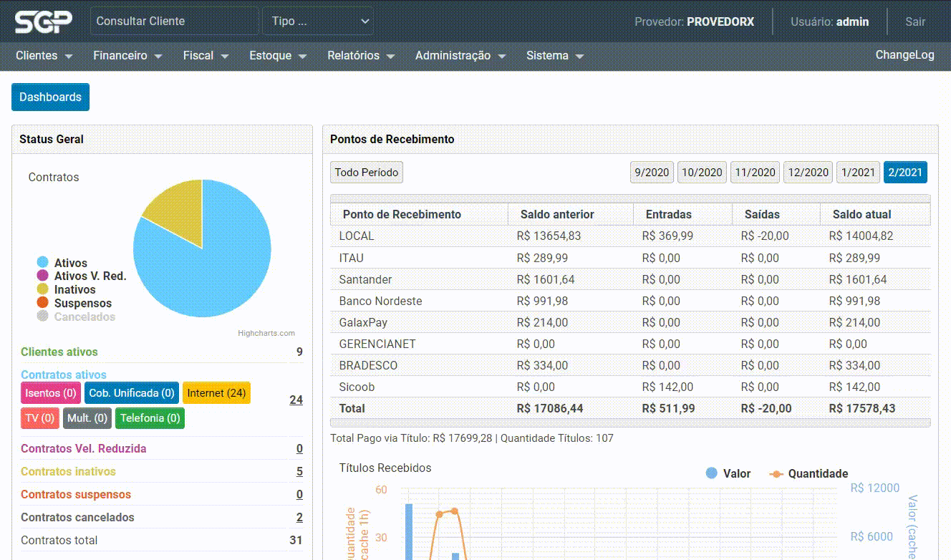Select the 2/2021 period
The height and width of the screenshot is (560, 951).
pyautogui.click(x=905, y=173)
